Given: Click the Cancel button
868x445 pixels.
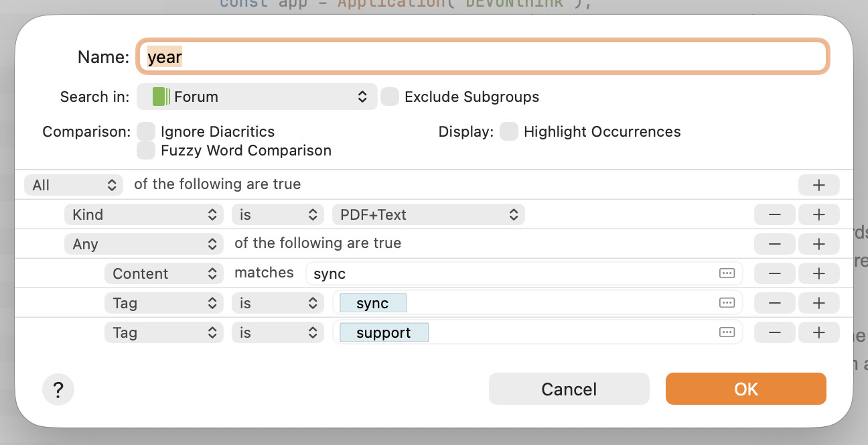Looking at the screenshot, I should 569,389.
